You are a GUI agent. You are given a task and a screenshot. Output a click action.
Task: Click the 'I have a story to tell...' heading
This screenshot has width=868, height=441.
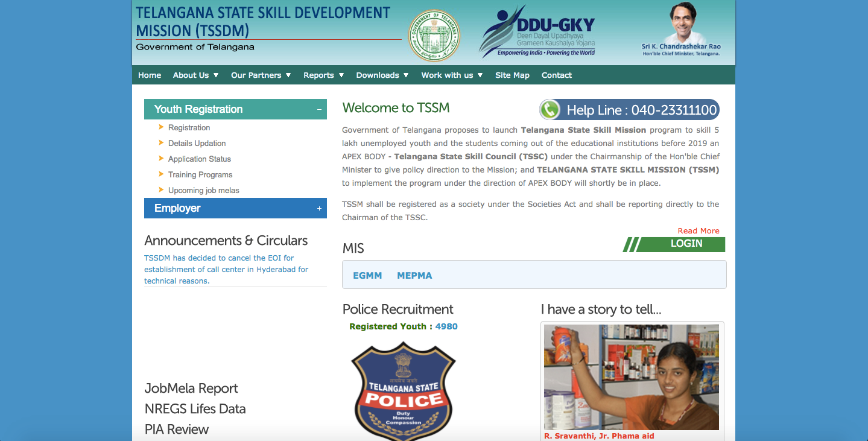point(601,309)
